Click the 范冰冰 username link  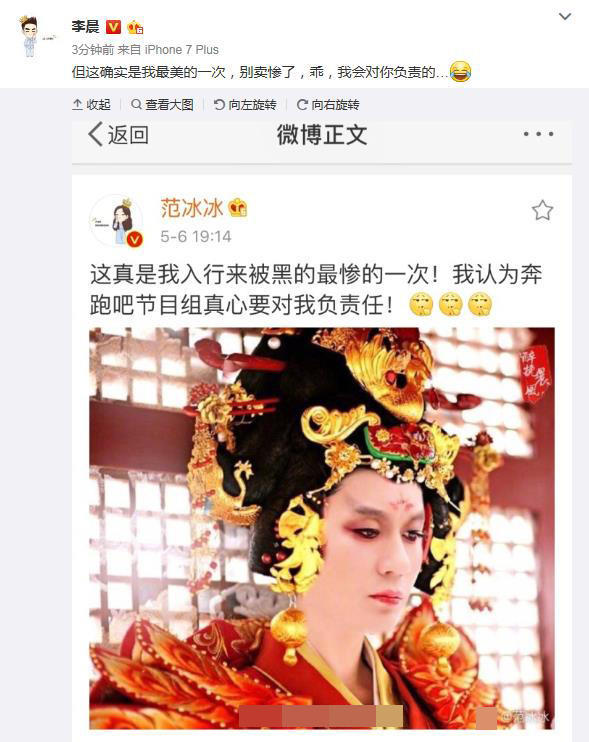192,208
